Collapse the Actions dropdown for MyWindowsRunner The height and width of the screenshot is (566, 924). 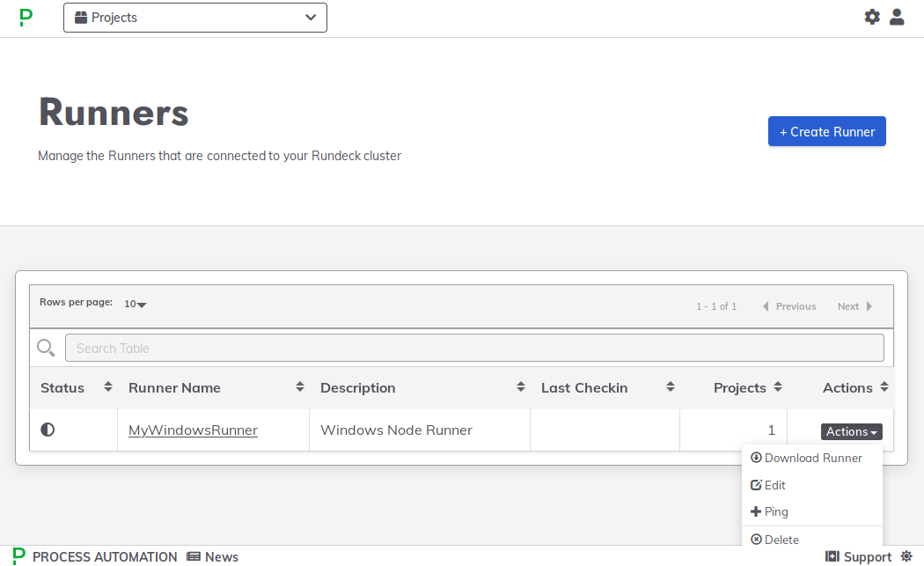coord(851,431)
